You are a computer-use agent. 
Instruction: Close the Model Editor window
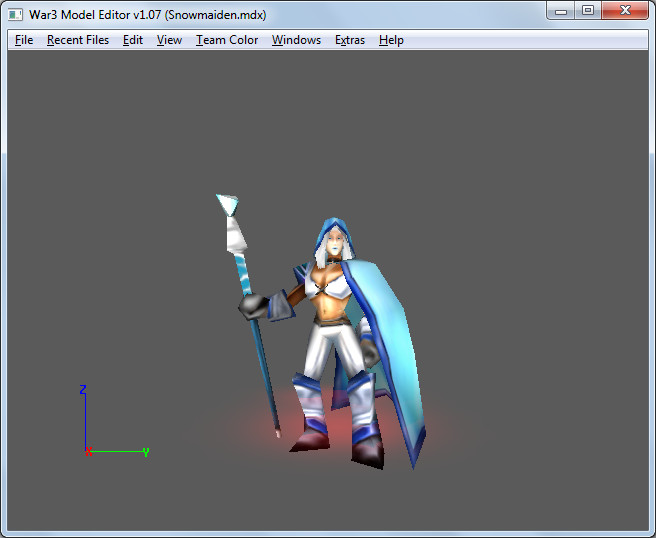[625, 10]
